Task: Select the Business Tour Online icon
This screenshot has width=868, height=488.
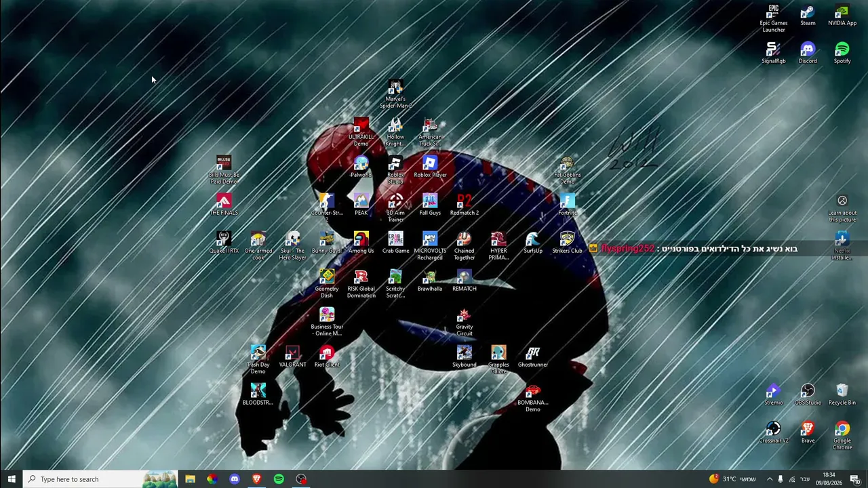Action: (327, 323)
